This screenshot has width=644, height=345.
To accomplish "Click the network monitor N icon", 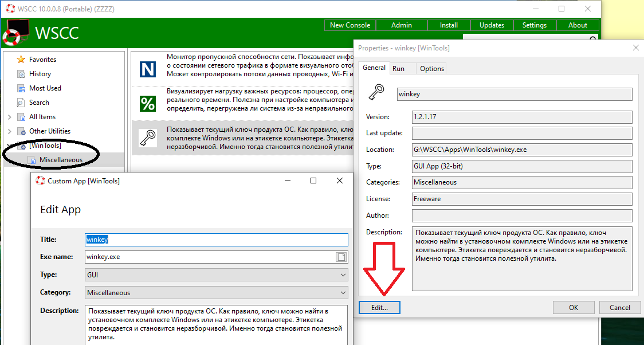I will click(148, 69).
